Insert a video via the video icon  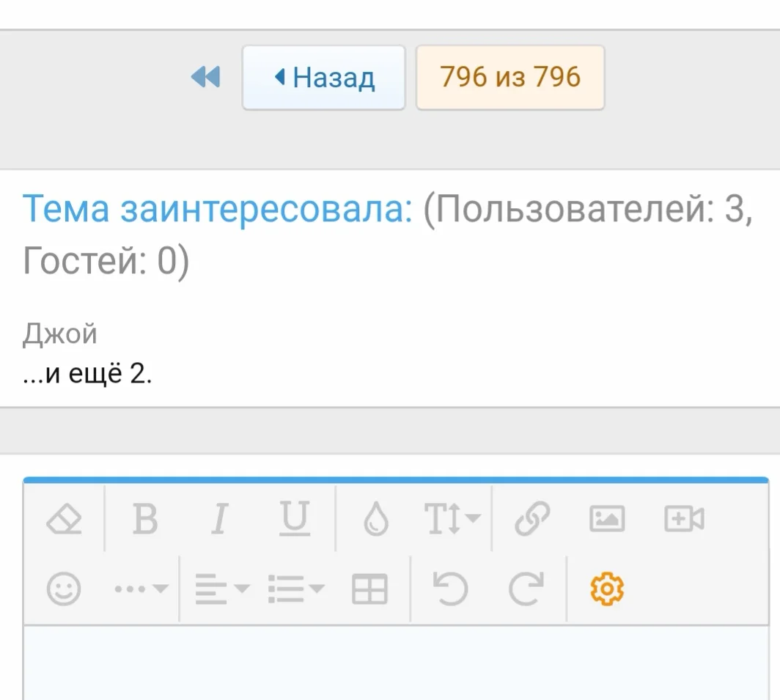point(683,519)
